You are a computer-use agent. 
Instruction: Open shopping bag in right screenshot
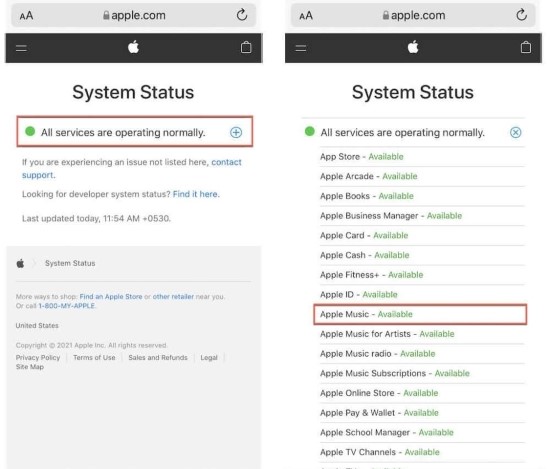click(x=525, y=47)
